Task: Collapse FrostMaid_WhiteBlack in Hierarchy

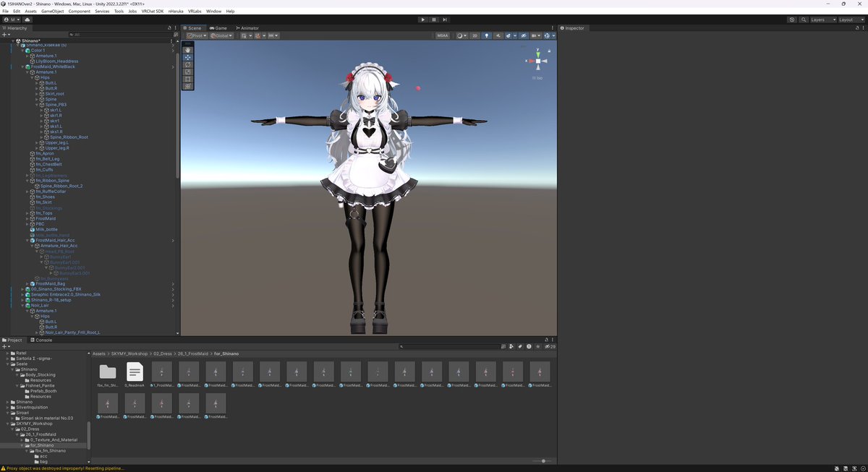Action: (x=22, y=66)
